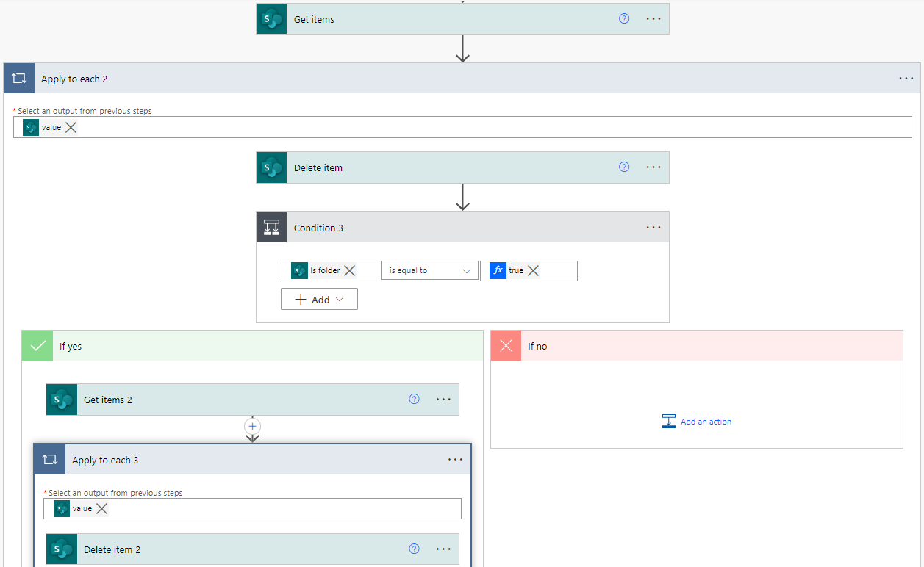Expand the Get items 2 action card
Image resolution: width=924 pixels, height=567 pixels.
[x=253, y=400]
